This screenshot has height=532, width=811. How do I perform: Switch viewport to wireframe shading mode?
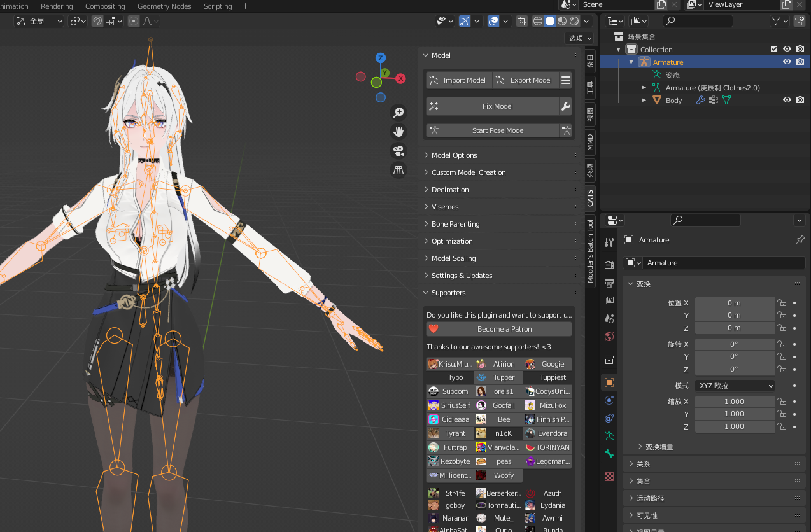pyautogui.click(x=537, y=21)
